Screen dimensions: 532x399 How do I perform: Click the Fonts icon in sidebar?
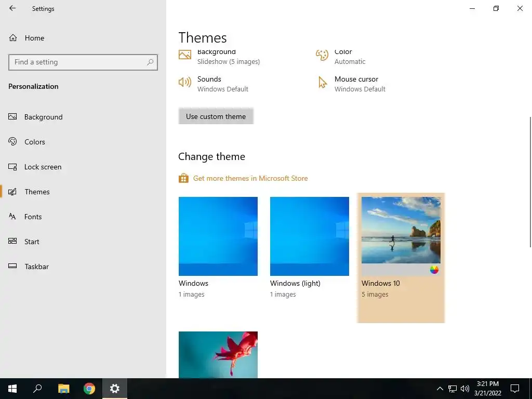[12, 217]
